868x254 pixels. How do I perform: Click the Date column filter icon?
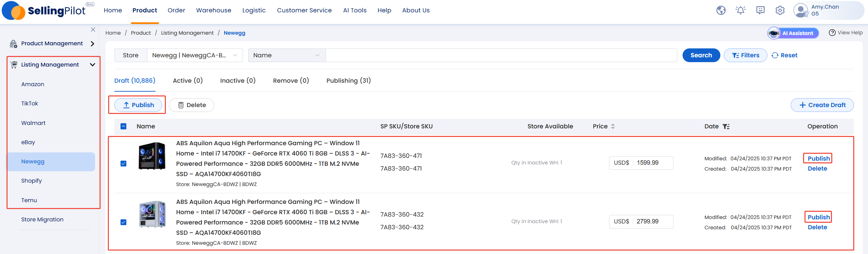[726, 126]
